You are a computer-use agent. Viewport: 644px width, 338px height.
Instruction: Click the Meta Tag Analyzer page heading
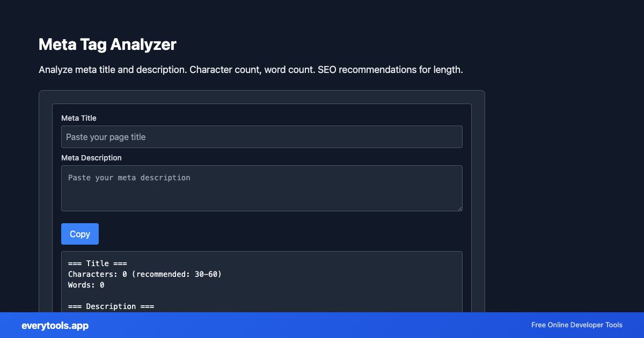[107, 45]
